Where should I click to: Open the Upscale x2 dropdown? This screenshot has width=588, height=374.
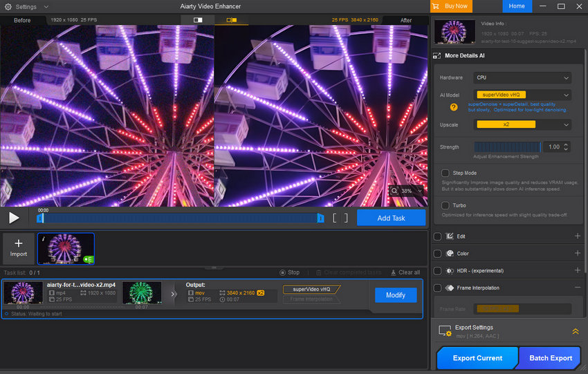pos(522,124)
